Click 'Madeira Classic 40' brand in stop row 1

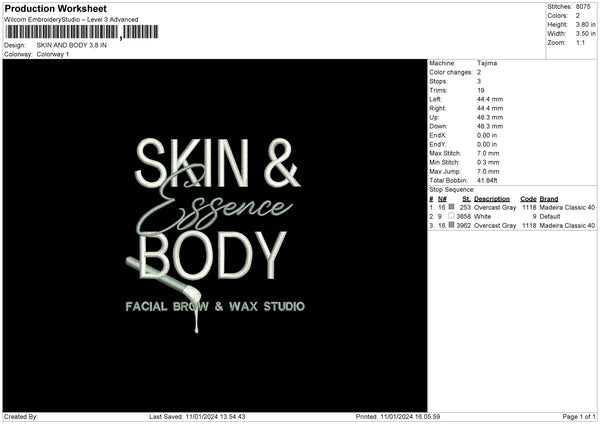567,207
